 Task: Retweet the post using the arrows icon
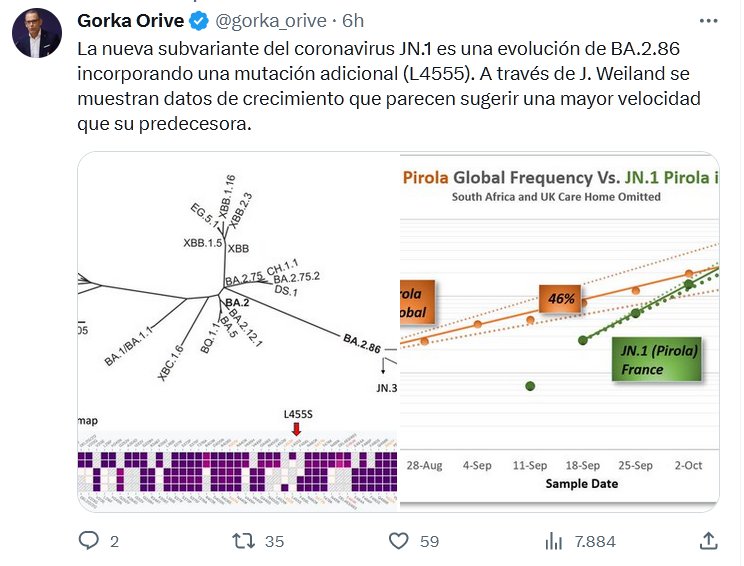pyautogui.click(x=243, y=541)
